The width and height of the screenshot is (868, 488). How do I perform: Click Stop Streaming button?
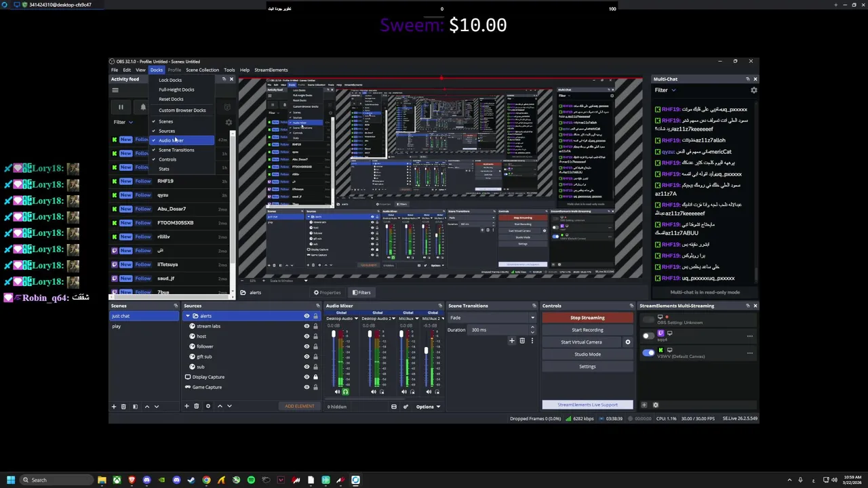click(587, 318)
